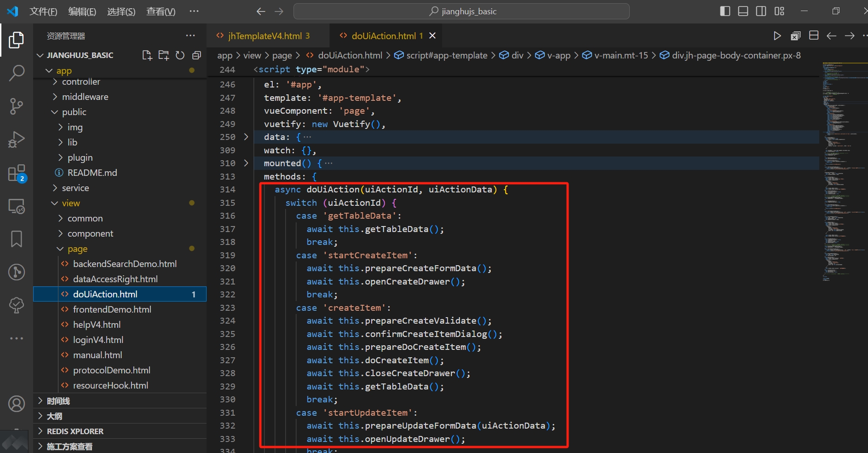Open the 文件 menu
Viewport: 868px width, 453px height.
43,11
